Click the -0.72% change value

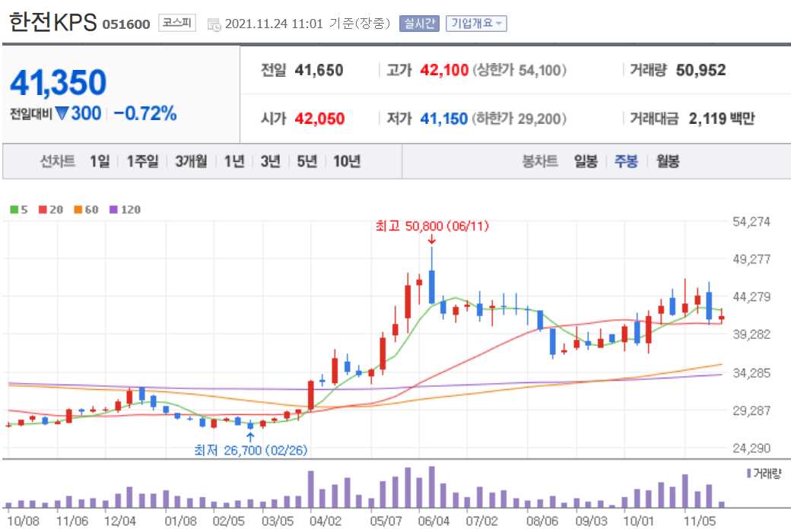(x=146, y=113)
